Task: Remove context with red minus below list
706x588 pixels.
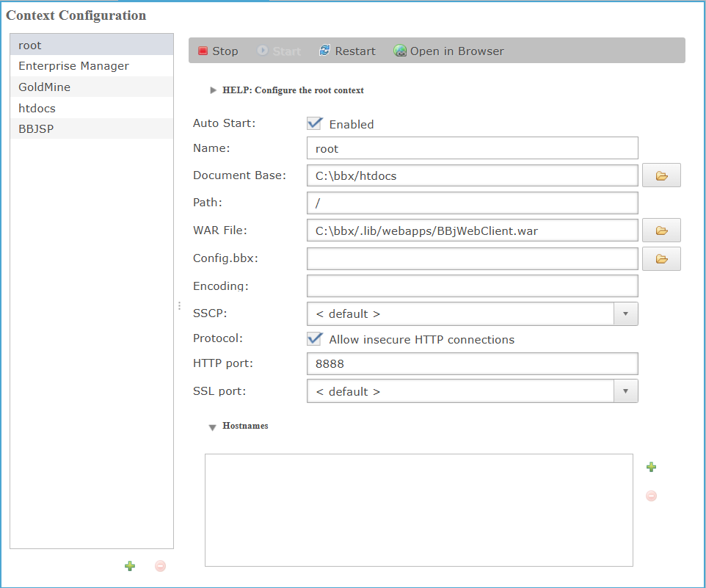Action: (x=160, y=566)
